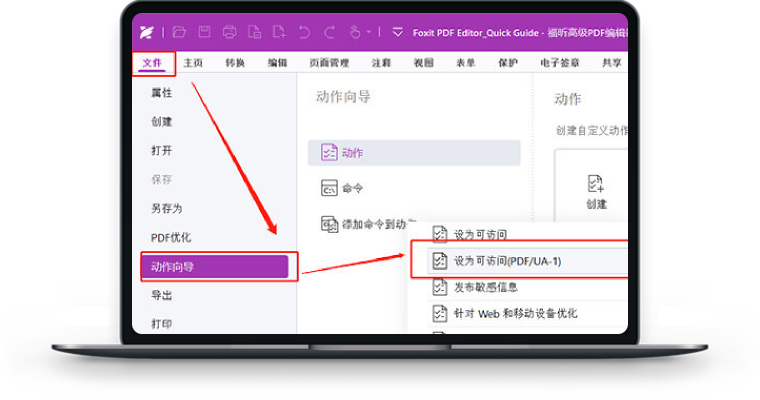
Task: Open the 文件 tab
Action: coord(153,63)
